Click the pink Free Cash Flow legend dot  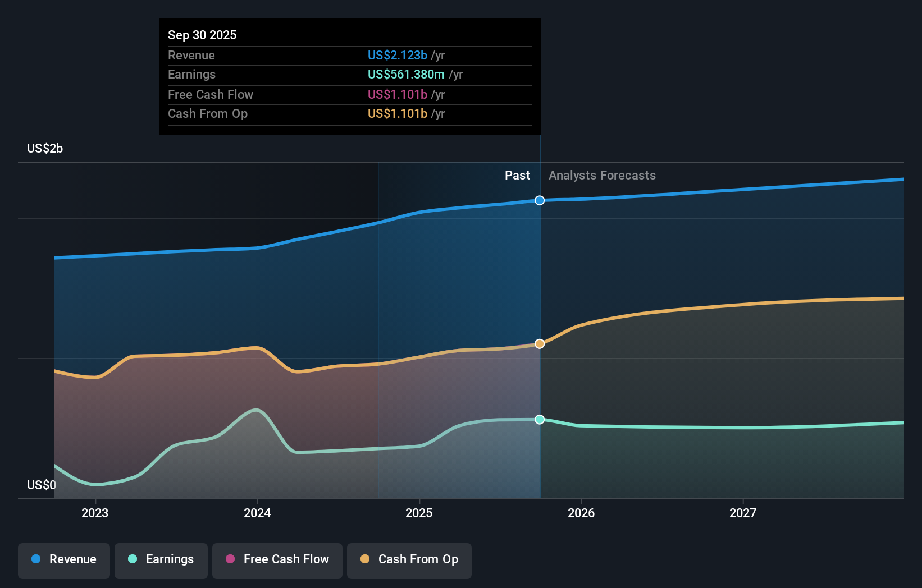[x=230, y=559]
